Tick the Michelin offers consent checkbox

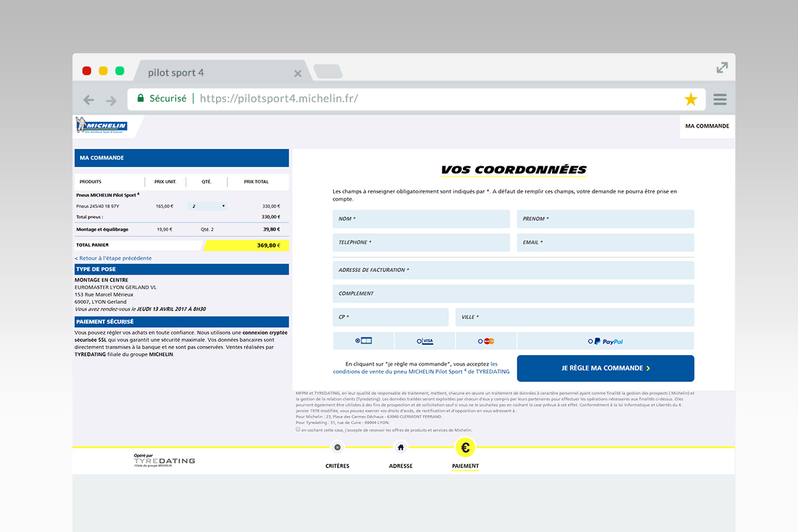(x=298, y=430)
